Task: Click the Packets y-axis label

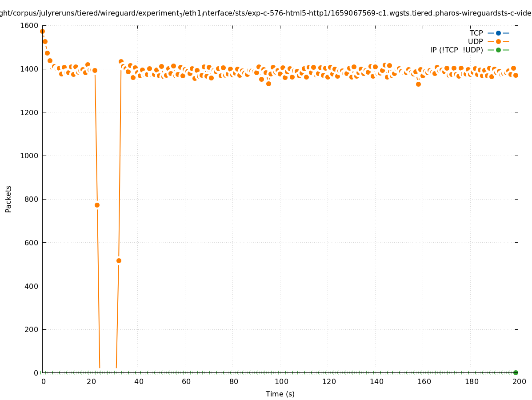Action: (8, 199)
